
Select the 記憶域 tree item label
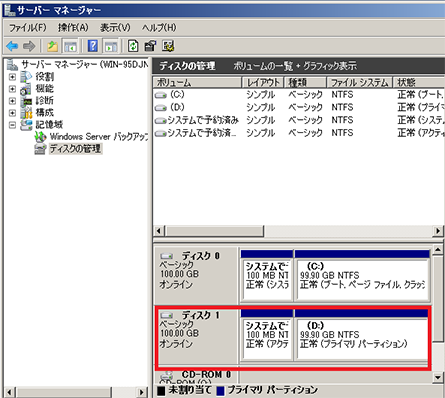49,125
